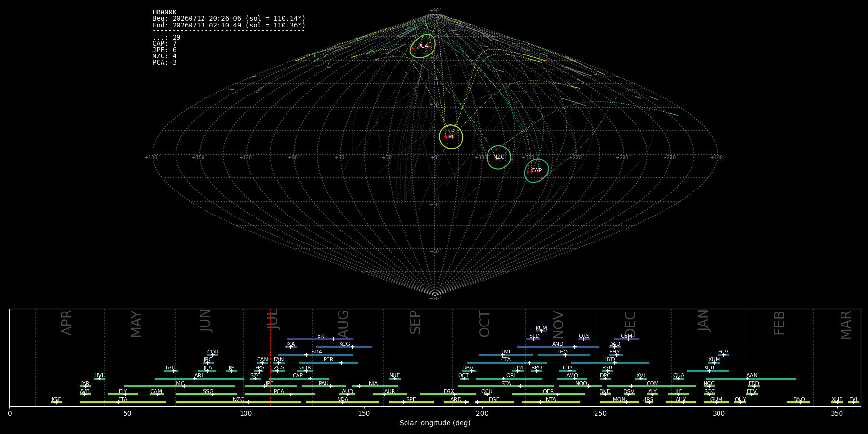Click the 'JPE: 6' legend entry

pos(164,50)
